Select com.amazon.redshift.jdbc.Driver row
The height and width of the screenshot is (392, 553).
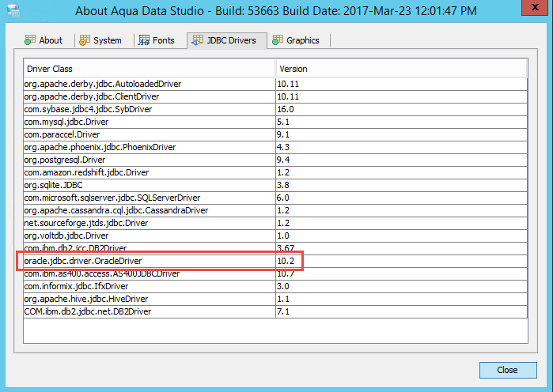coord(275,172)
